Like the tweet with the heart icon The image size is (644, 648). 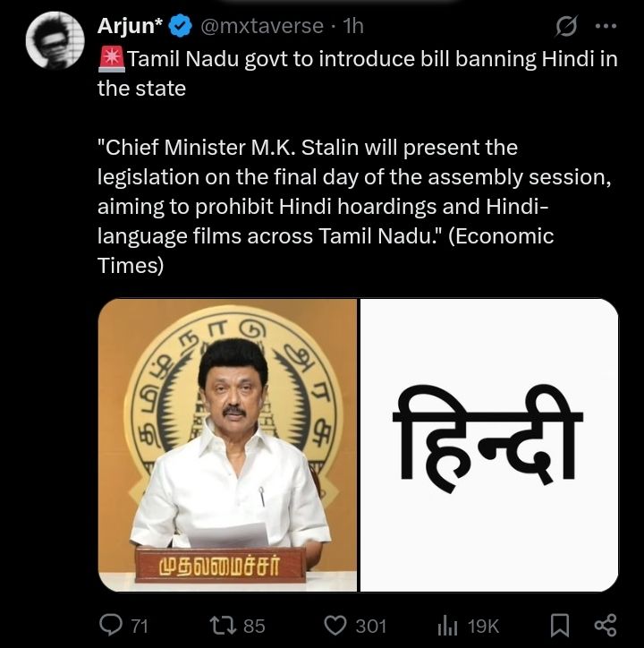(335, 626)
